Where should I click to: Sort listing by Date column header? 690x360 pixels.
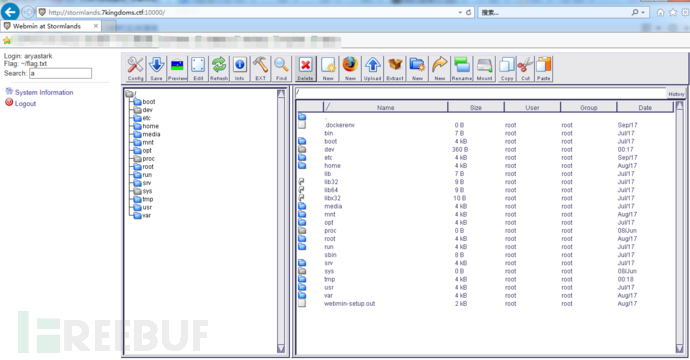coord(645,107)
